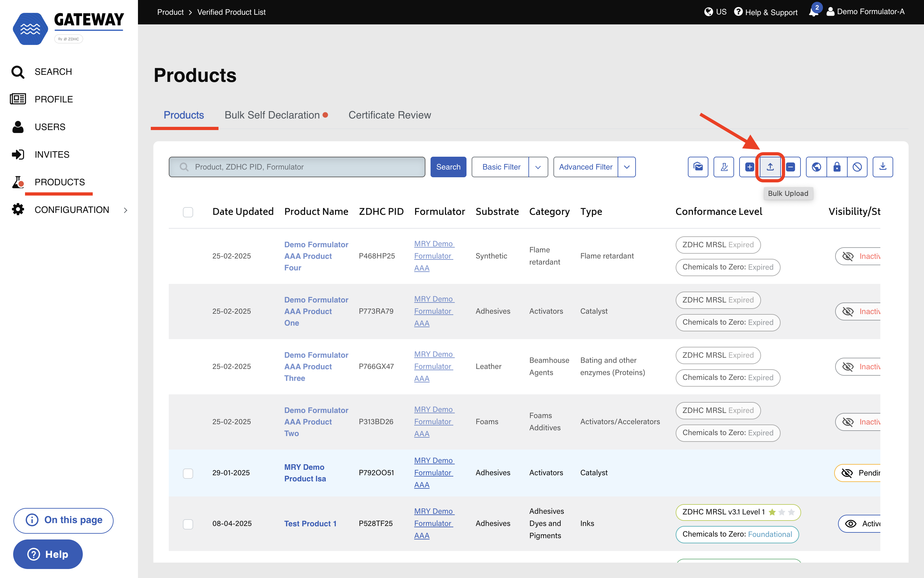
Task: Click the Date Updated column header
Action: click(243, 212)
